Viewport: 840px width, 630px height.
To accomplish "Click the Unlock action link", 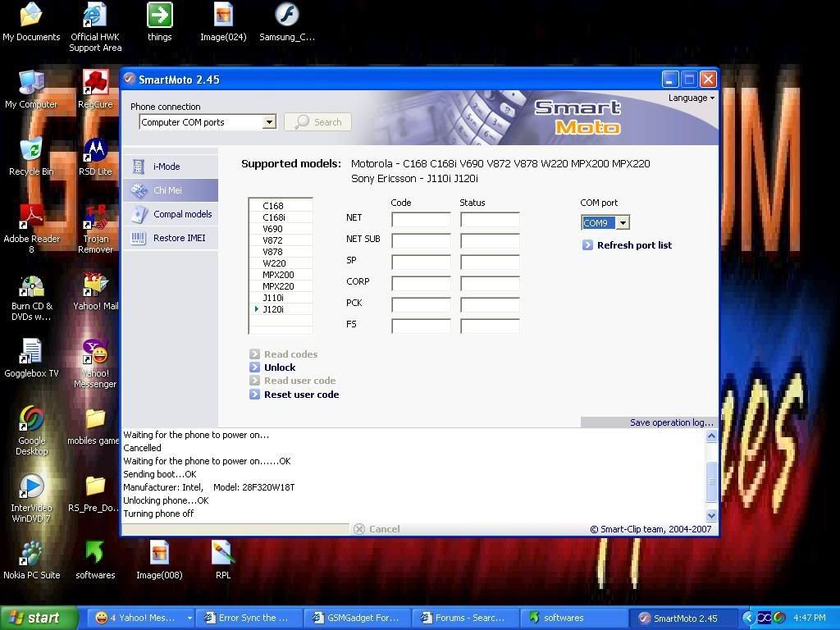I will coord(280,367).
